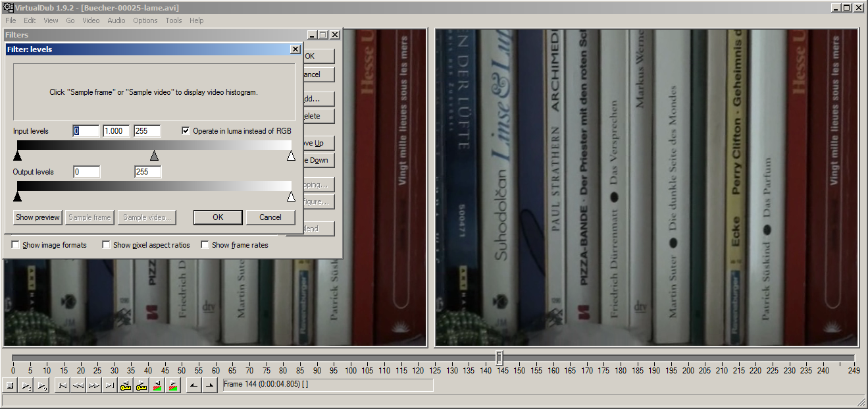868x409 pixels.
Task: Click the output video preview pane
Action: [x=647, y=188]
